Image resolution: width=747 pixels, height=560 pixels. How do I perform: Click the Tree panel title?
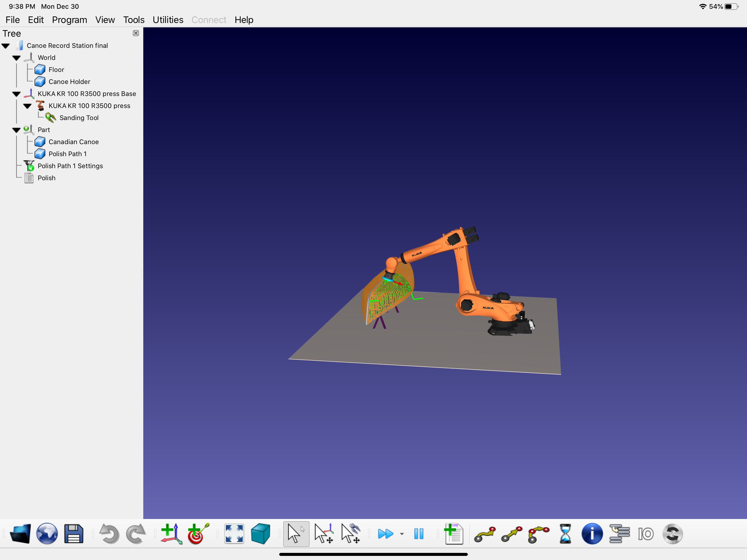[12, 33]
